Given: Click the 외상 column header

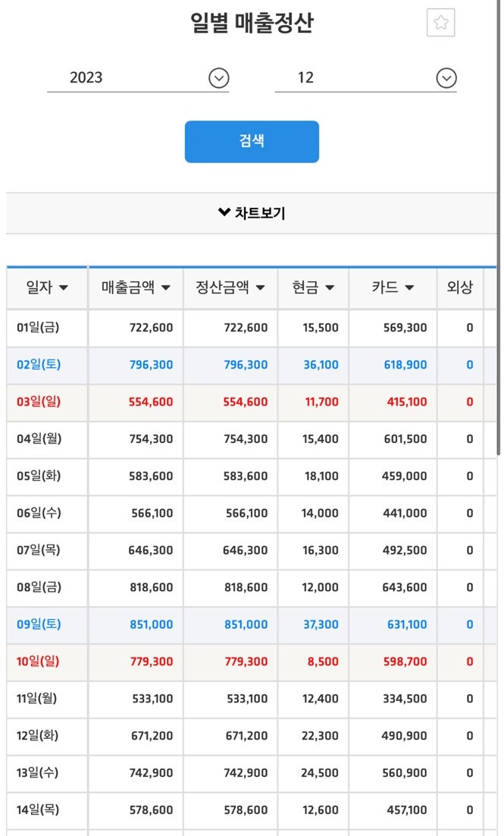Looking at the screenshot, I should click(x=459, y=288).
